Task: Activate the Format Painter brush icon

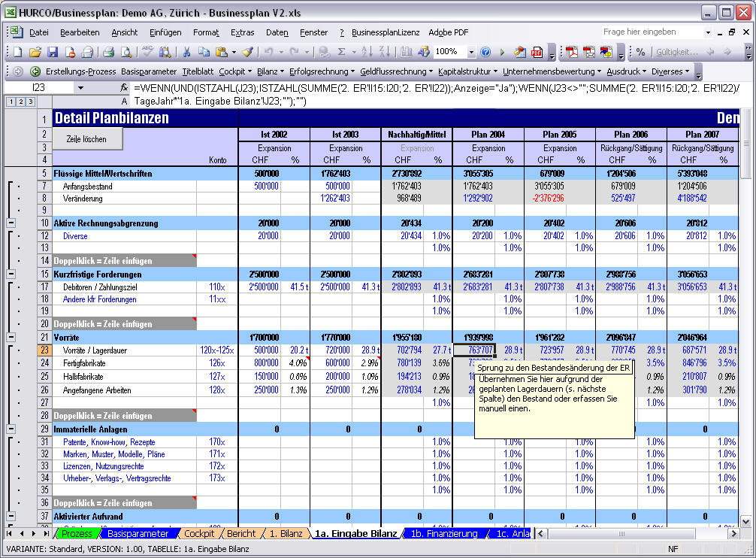Action: pyautogui.click(x=247, y=52)
